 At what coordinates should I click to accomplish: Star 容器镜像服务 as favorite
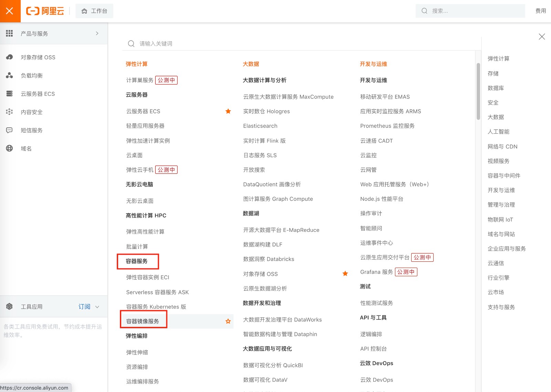[228, 321]
